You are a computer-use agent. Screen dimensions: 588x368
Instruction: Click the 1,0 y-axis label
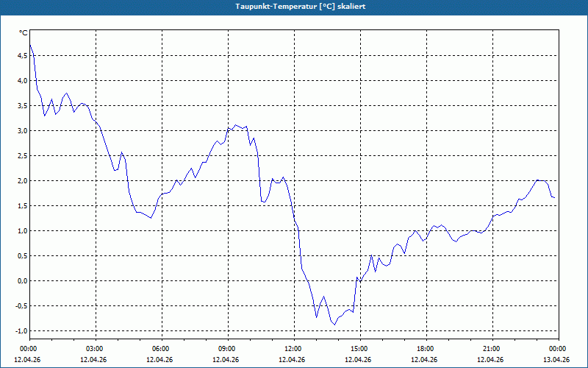coord(23,231)
